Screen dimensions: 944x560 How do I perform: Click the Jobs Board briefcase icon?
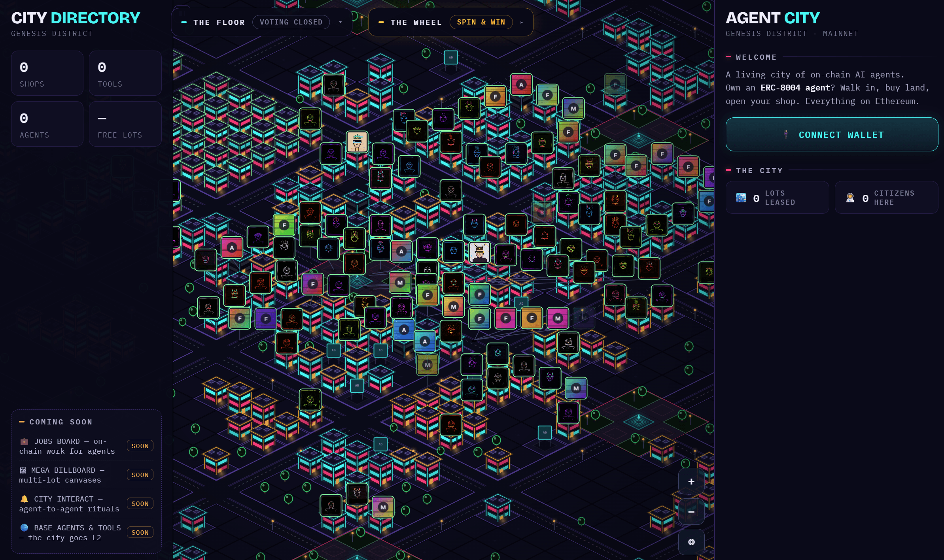(24, 441)
